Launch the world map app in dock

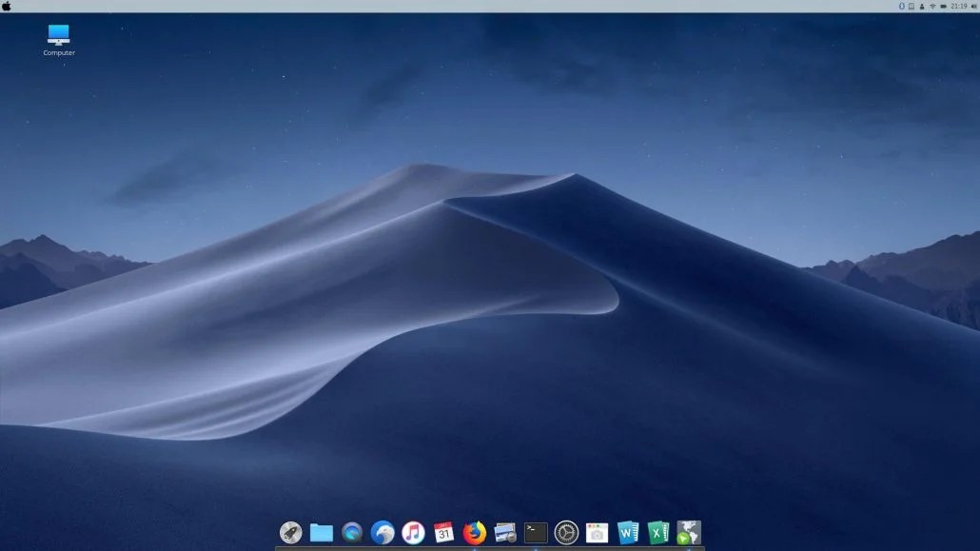click(689, 532)
